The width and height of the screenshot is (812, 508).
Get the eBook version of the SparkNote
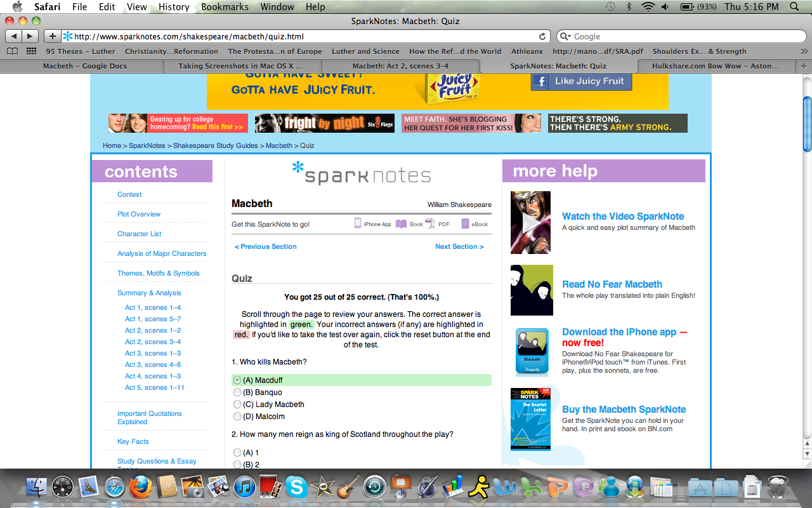point(475,224)
